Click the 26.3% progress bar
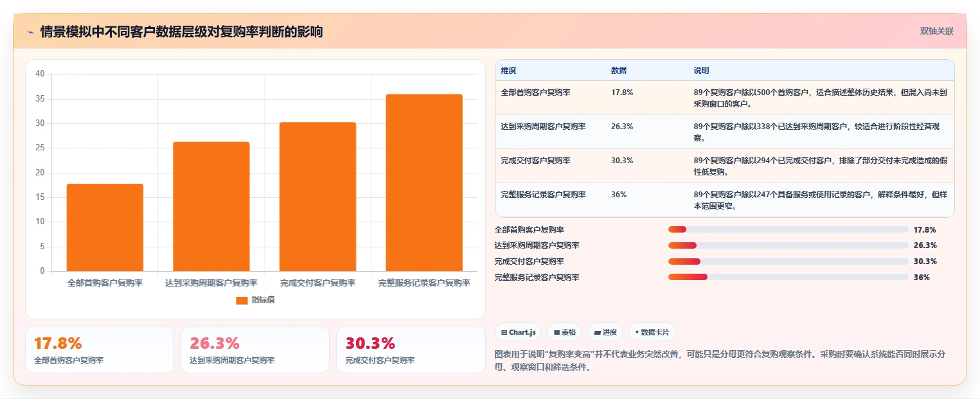980x399 pixels. tap(788, 245)
